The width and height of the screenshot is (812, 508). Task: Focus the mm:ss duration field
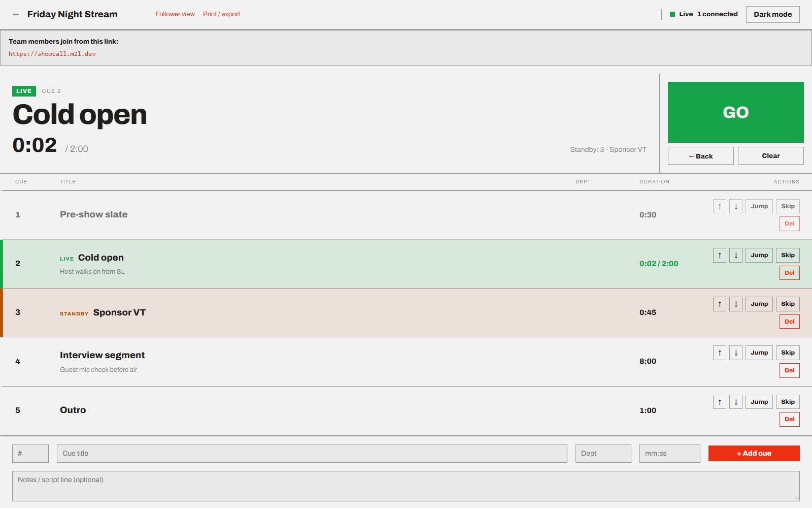[x=670, y=454]
